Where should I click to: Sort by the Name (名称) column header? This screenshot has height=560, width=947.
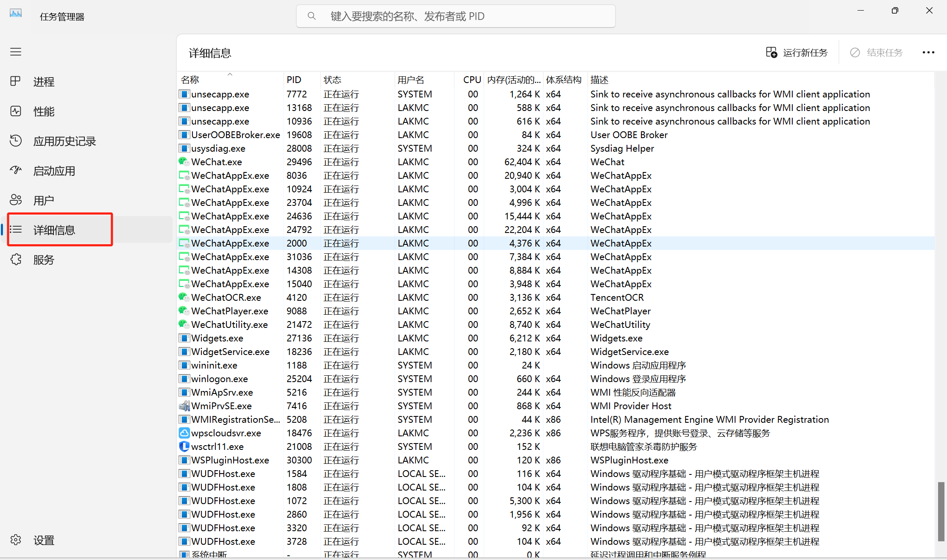click(190, 80)
